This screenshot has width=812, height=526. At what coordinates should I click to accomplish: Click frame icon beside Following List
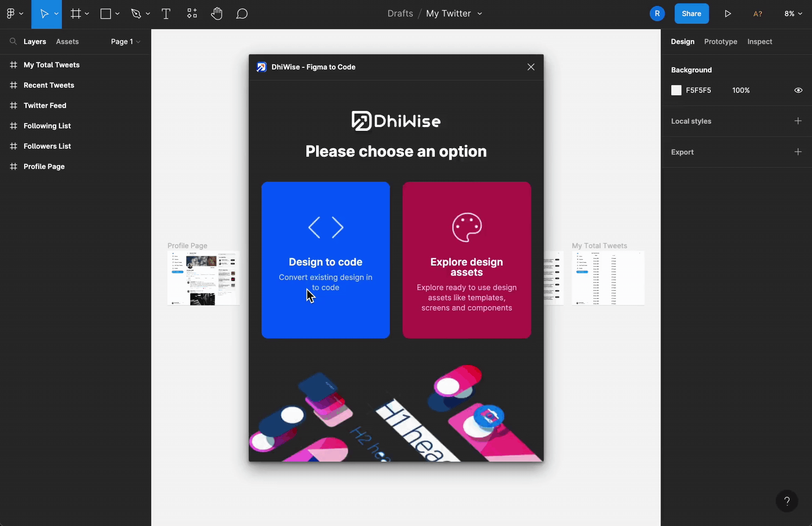point(14,126)
